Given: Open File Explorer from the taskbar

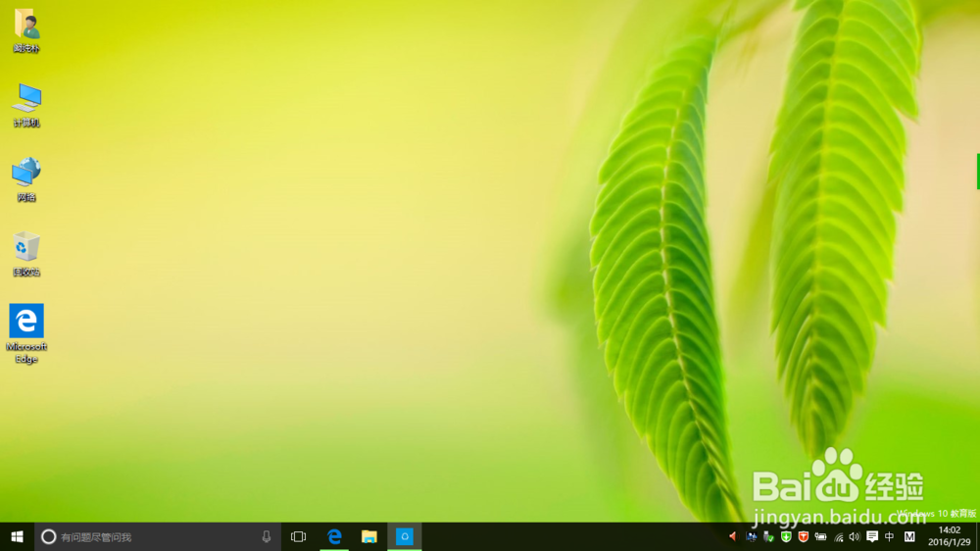Looking at the screenshot, I should 369,536.
